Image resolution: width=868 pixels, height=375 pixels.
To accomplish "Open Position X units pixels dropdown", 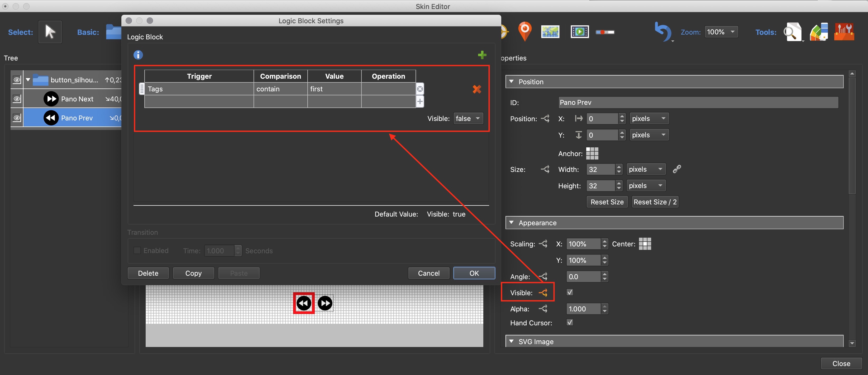I will tap(649, 118).
